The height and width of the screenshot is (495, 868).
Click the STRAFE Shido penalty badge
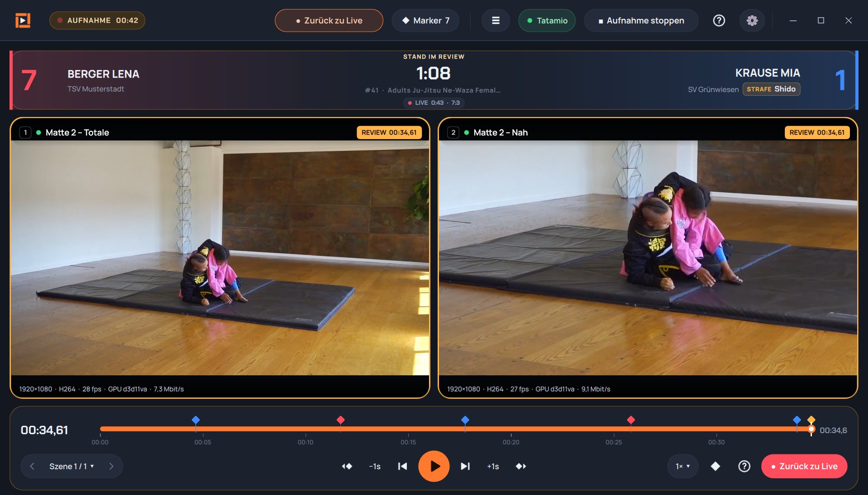(771, 89)
